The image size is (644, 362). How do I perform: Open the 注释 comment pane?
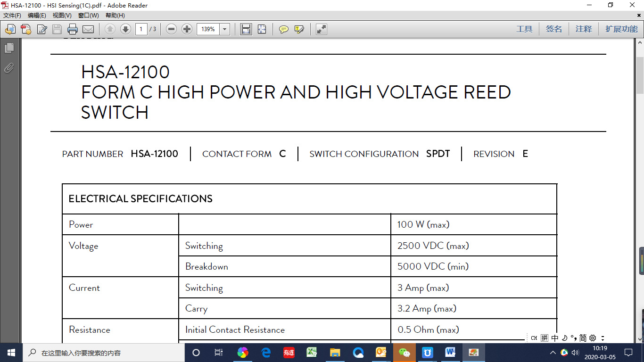point(584,29)
